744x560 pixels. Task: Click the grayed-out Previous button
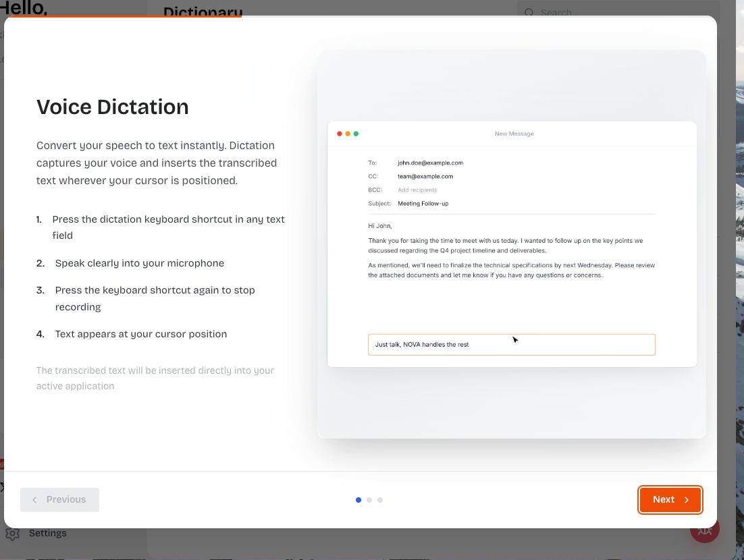pos(59,499)
